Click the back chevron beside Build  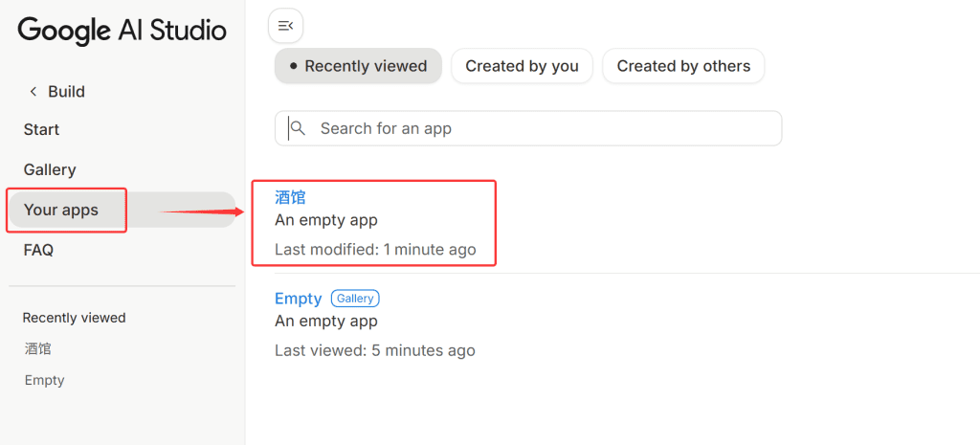[x=33, y=92]
